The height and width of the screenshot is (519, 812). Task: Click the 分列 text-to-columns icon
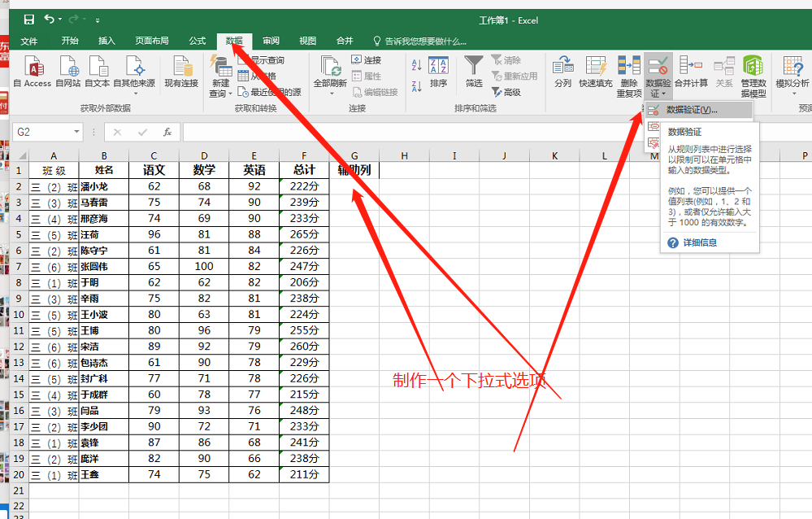coord(563,72)
